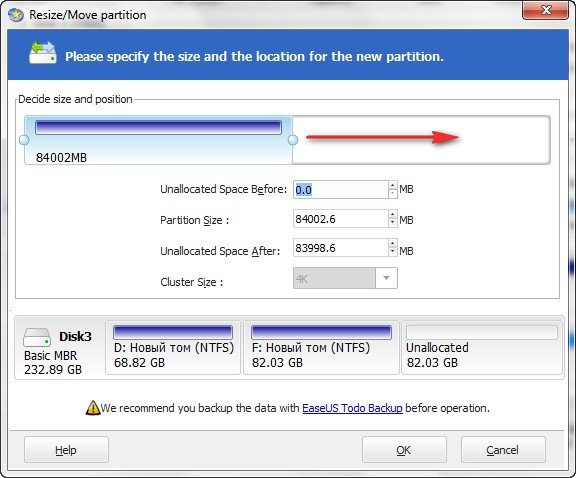
Task: Increase Unallocated Space Before with up arrow
Action: pos(393,186)
